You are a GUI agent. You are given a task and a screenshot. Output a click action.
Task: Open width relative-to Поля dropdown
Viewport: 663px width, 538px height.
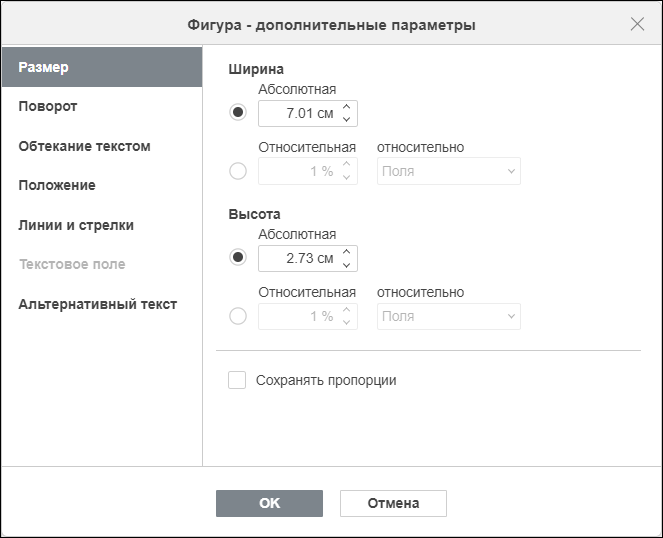[x=449, y=171]
